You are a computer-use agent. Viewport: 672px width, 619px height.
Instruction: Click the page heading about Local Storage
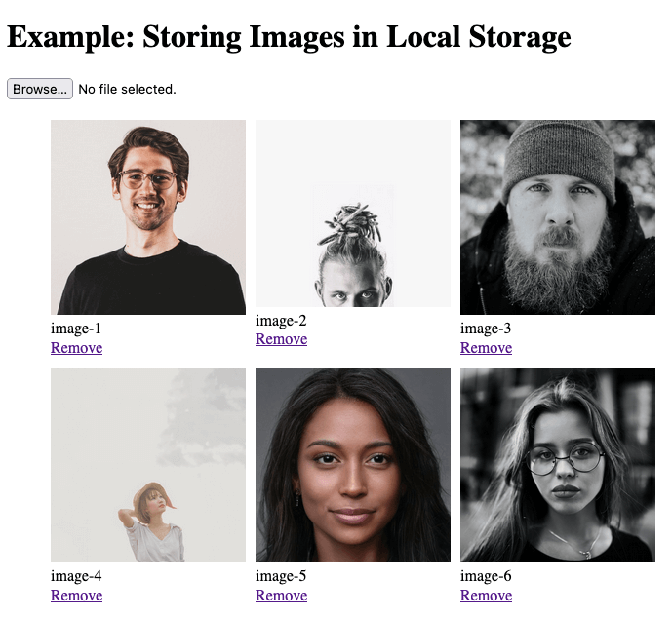289,37
